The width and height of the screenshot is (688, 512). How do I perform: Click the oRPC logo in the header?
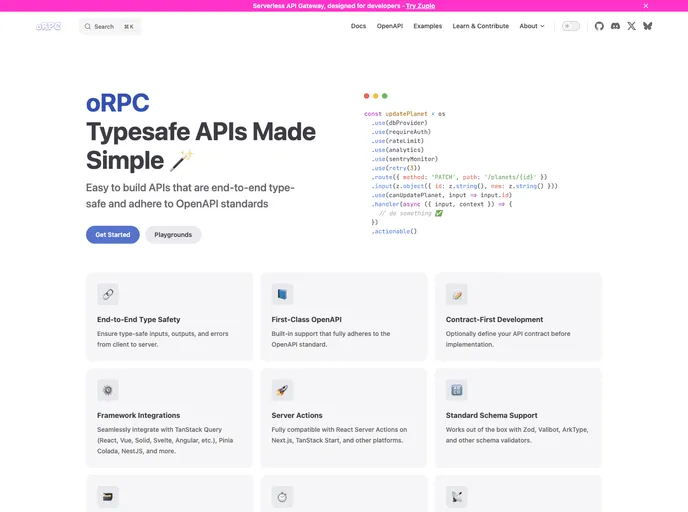[x=48, y=26]
